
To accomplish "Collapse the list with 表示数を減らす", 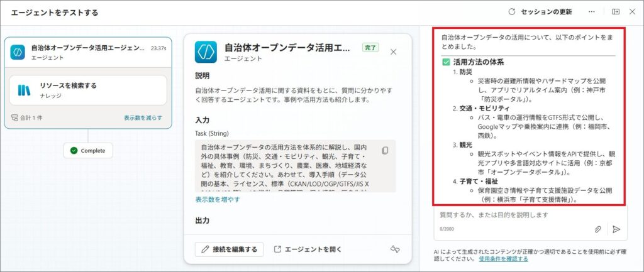I will point(143,117).
